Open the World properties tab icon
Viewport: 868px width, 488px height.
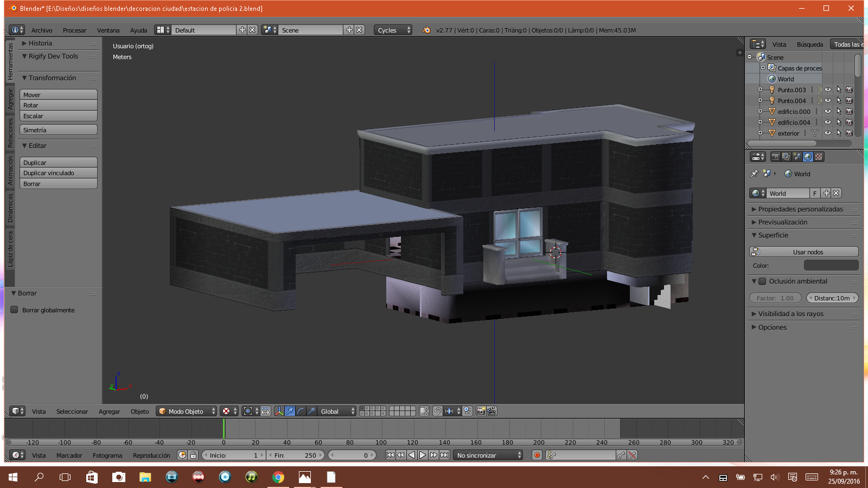tap(808, 157)
